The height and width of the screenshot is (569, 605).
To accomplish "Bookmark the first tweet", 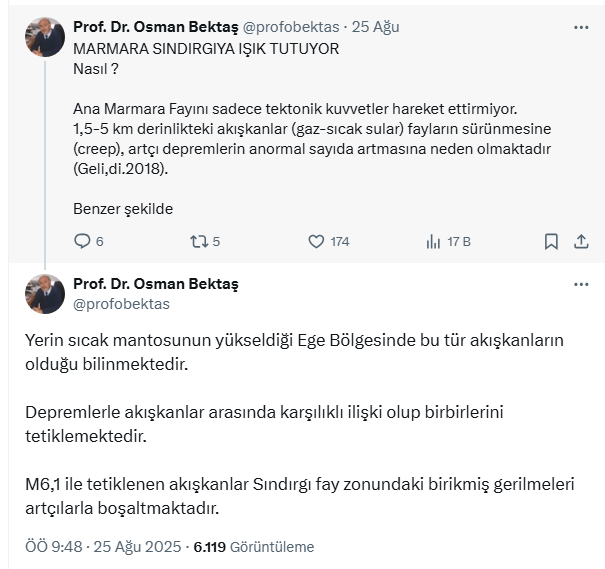I will click(551, 241).
